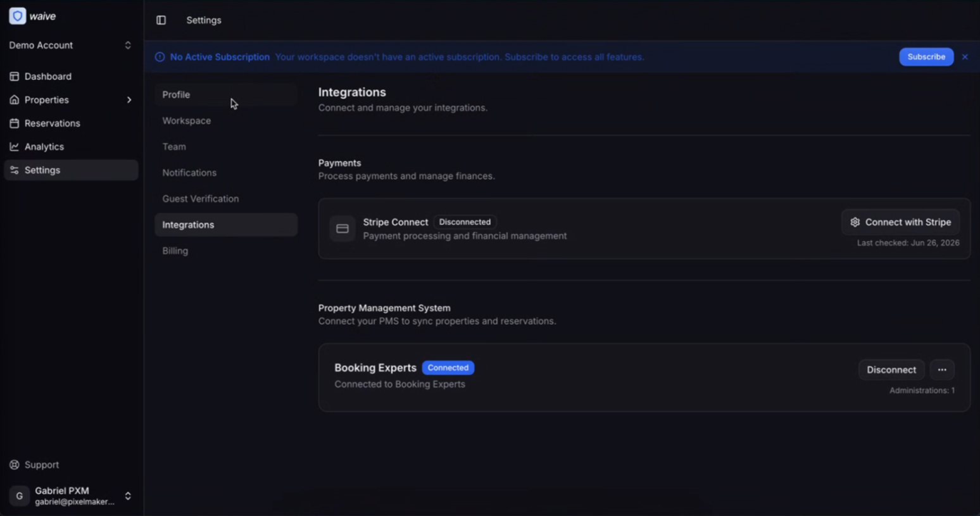Go to Dashboard in sidebar

[x=71, y=77]
